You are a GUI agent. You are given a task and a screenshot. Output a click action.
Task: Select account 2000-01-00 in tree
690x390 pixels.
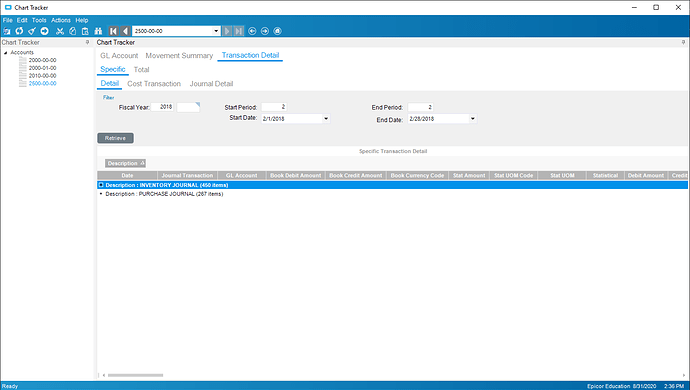point(42,68)
